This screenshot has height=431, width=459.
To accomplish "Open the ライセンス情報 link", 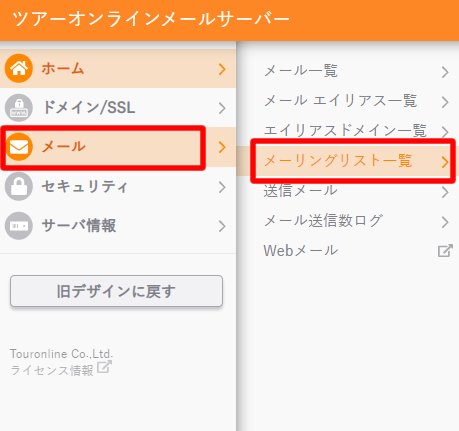I will tap(52, 370).
